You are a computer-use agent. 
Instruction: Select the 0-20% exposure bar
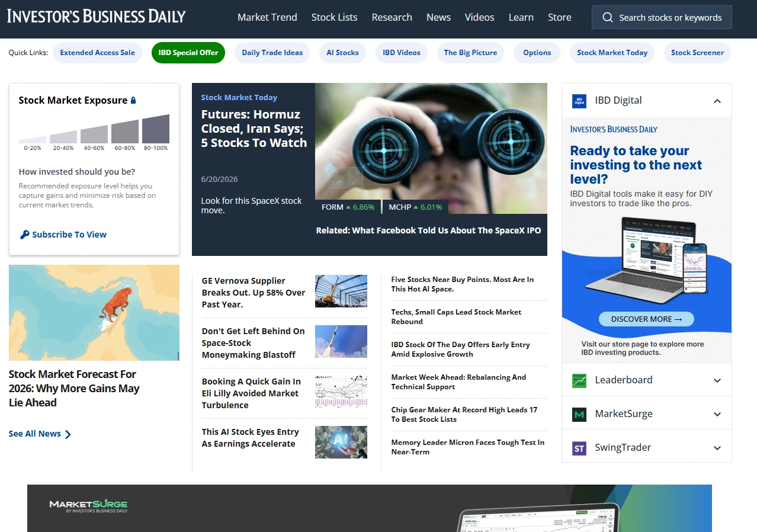33,140
